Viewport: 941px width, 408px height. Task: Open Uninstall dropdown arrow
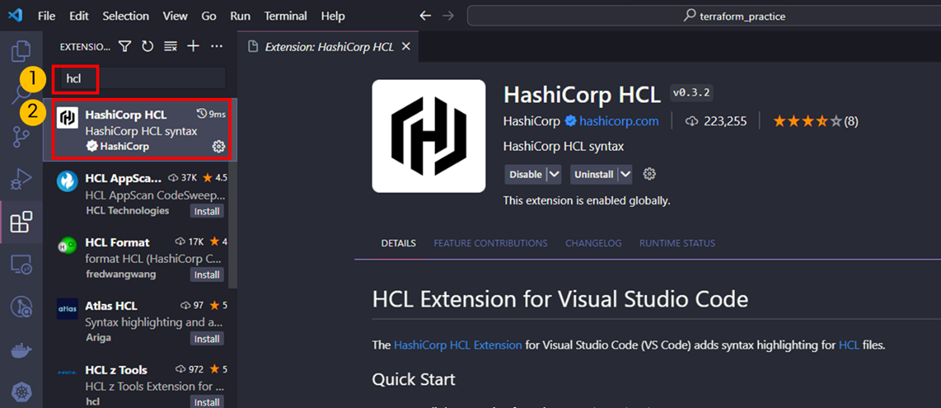coord(625,175)
